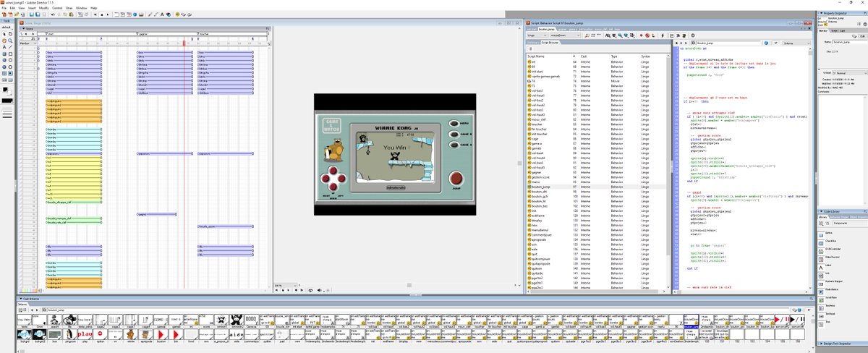Screen dimensions: 868x353
Task: Select the Arrow tool in Tool palette
Action: click(x=4, y=34)
